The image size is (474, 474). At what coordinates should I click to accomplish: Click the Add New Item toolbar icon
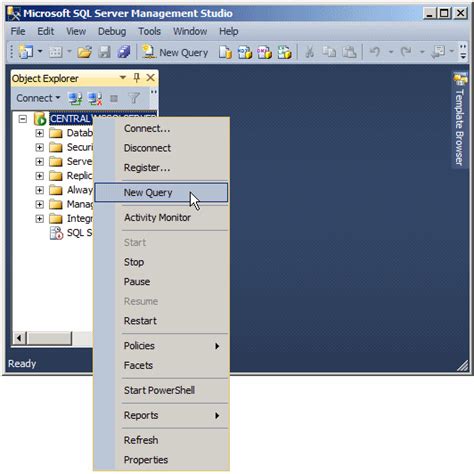click(56, 52)
